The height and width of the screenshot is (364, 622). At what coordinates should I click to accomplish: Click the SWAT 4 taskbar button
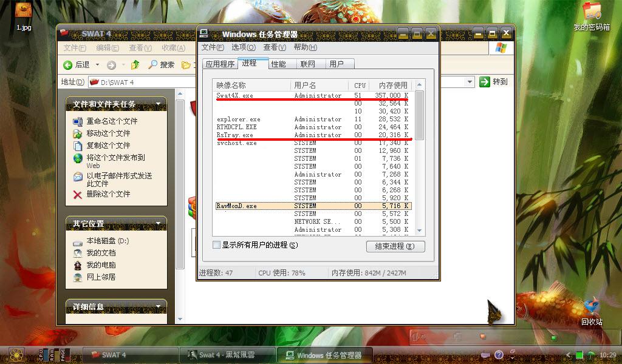click(x=130, y=356)
